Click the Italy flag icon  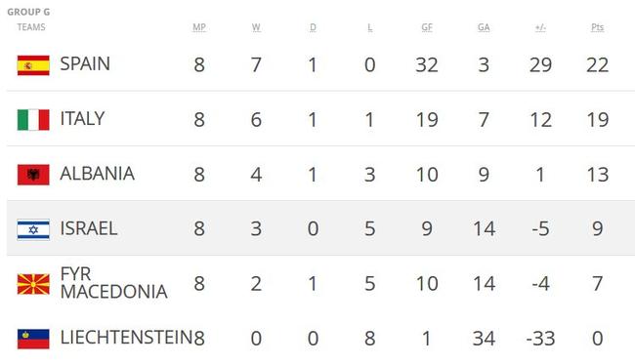(33, 120)
